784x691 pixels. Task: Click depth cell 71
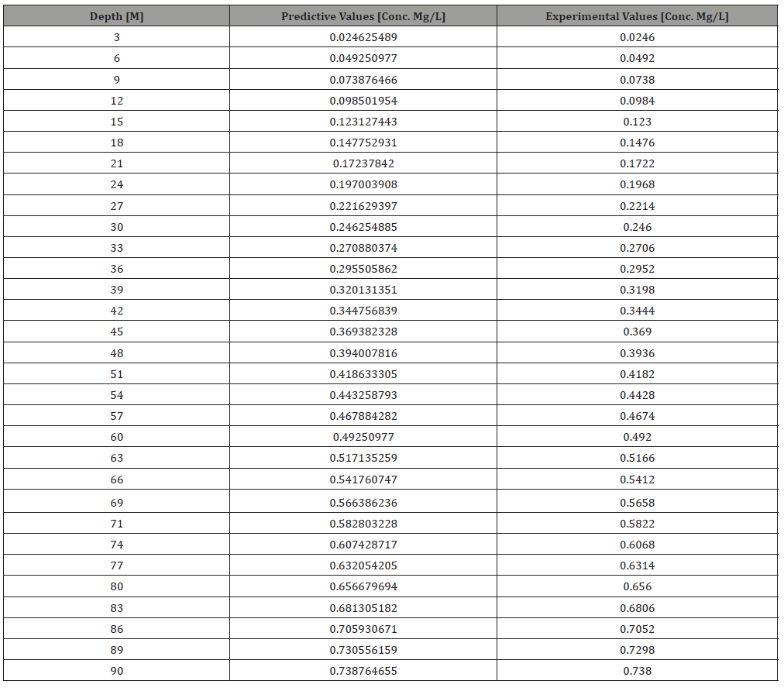(116, 524)
